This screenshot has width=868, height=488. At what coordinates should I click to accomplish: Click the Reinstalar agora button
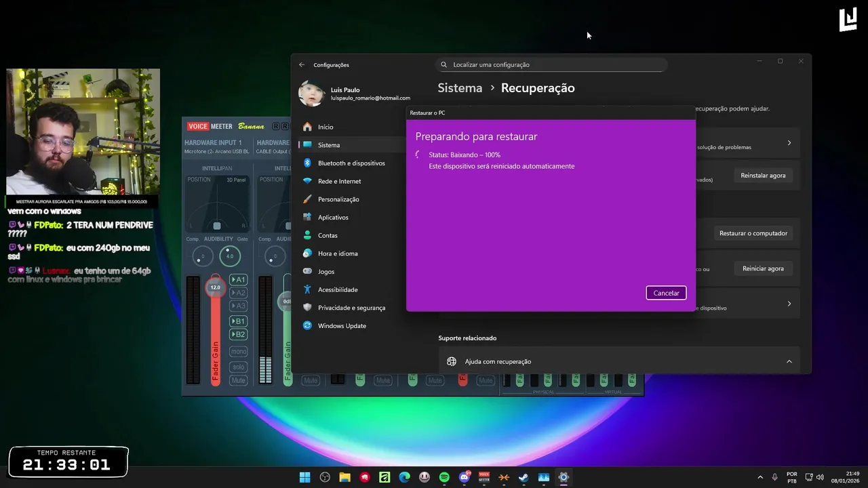click(x=763, y=176)
